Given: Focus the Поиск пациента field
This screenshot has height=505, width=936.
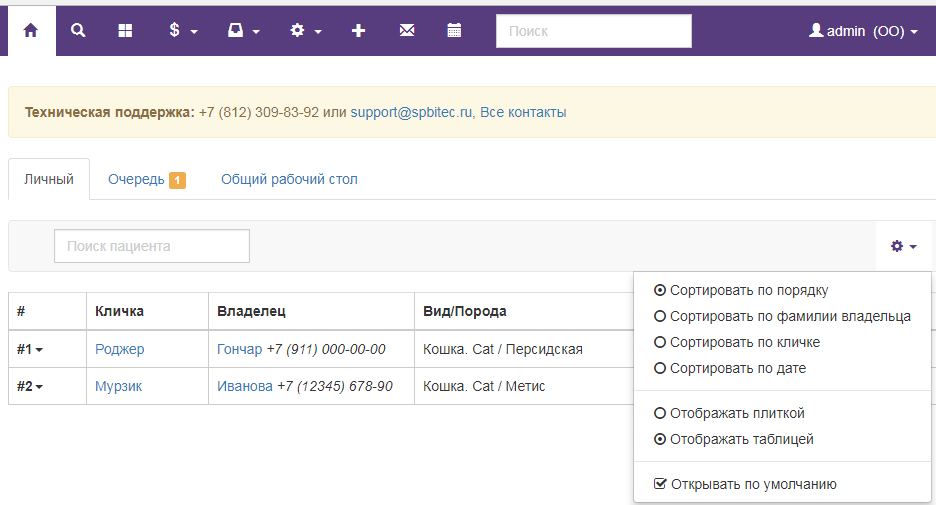Looking at the screenshot, I should (152, 246).
